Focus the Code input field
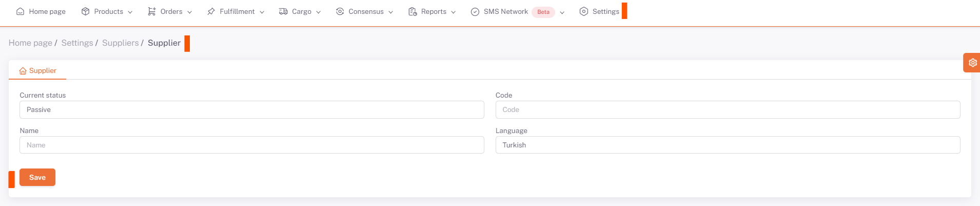 pyautogui.click(x=727, y=109)
